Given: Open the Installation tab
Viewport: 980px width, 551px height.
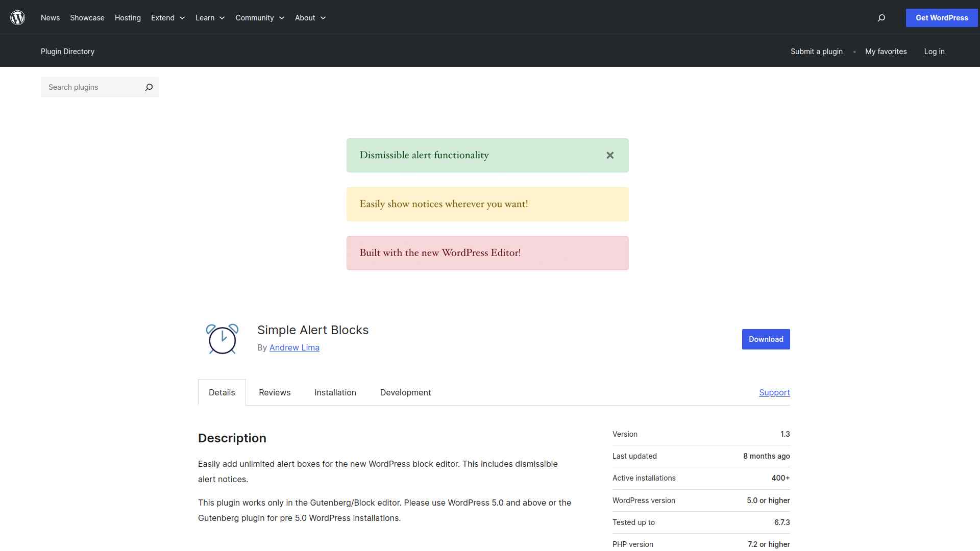Looking at the screenshot, I should click(335, 392).
